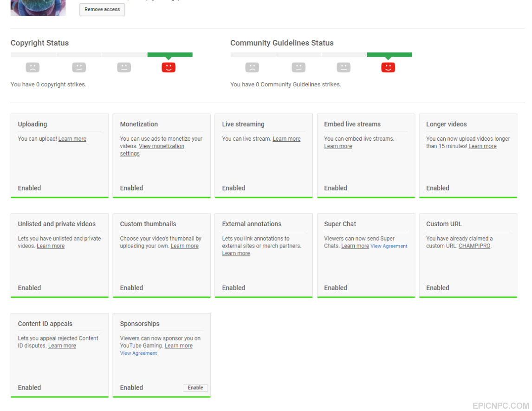The height and width of the screenshot is (411, 532).
Task: Open the CHAMPIPRO custom URL link
Action: pyautogui.click(x=474, y=246)
